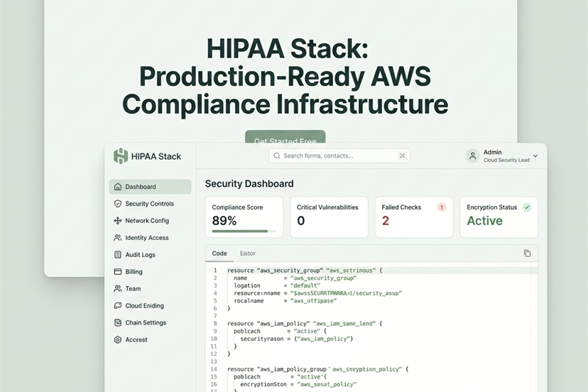Click the Security Controls shield icon

pyautogui.click(x=118, y=204)
